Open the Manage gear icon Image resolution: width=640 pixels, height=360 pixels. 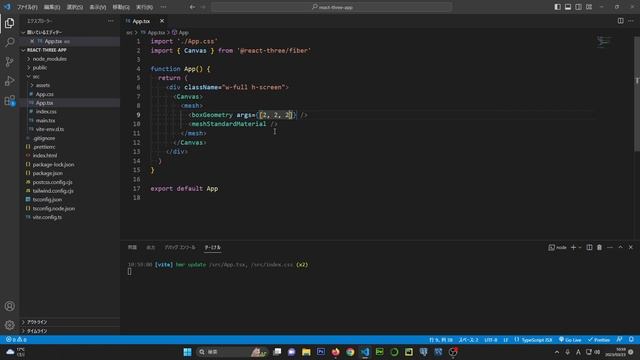tap(9, 325)
